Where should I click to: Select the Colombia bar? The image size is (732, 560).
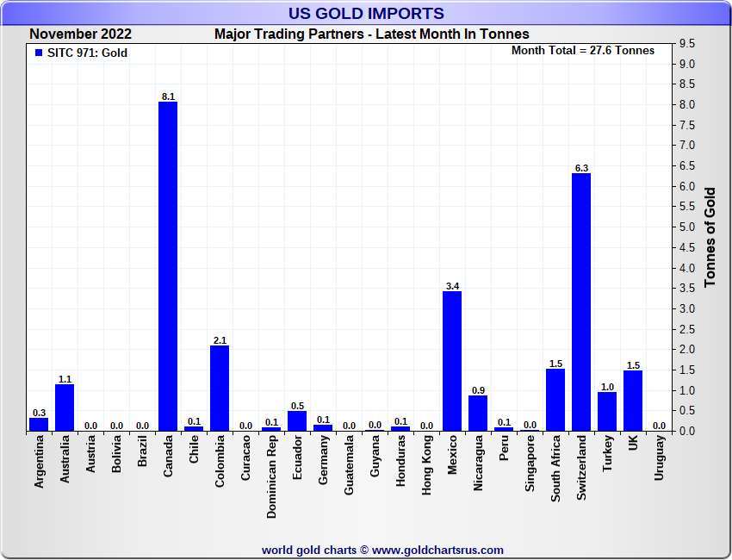pyautogui.click(x=220, y=389)
